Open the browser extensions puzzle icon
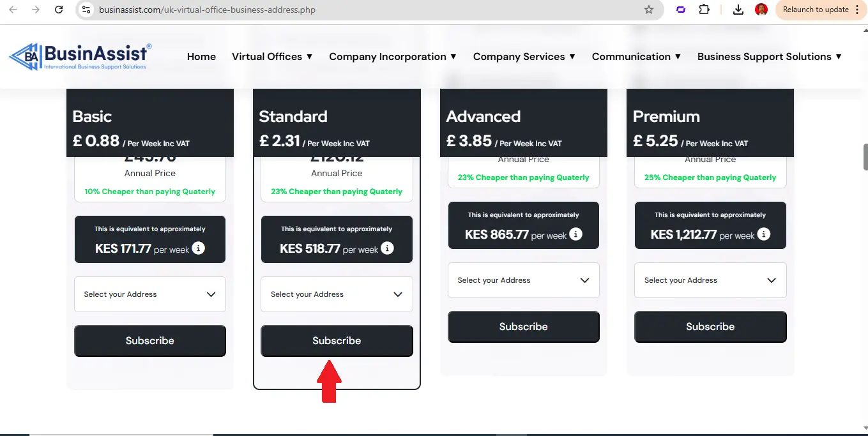 (704, 10)
